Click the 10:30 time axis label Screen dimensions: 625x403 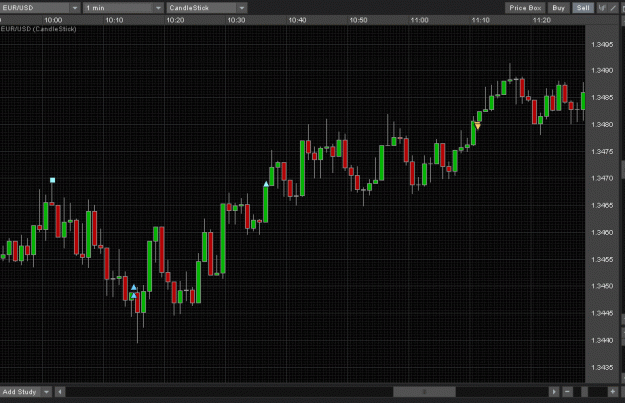coord(236,20)
